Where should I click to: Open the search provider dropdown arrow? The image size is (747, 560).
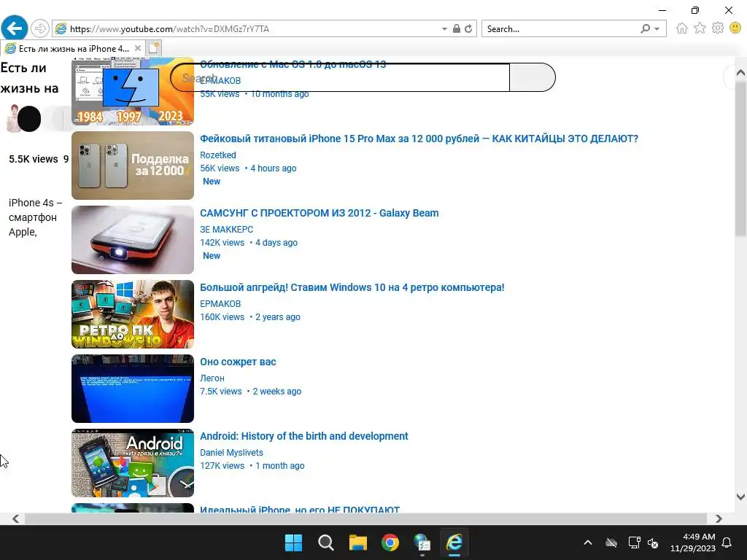click(x=657, y=29)
